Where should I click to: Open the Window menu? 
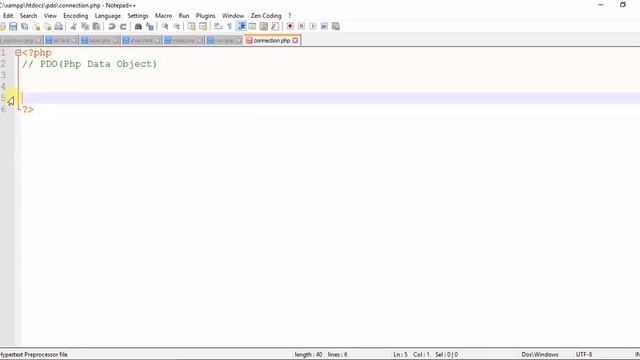click(x=233, y=16)
